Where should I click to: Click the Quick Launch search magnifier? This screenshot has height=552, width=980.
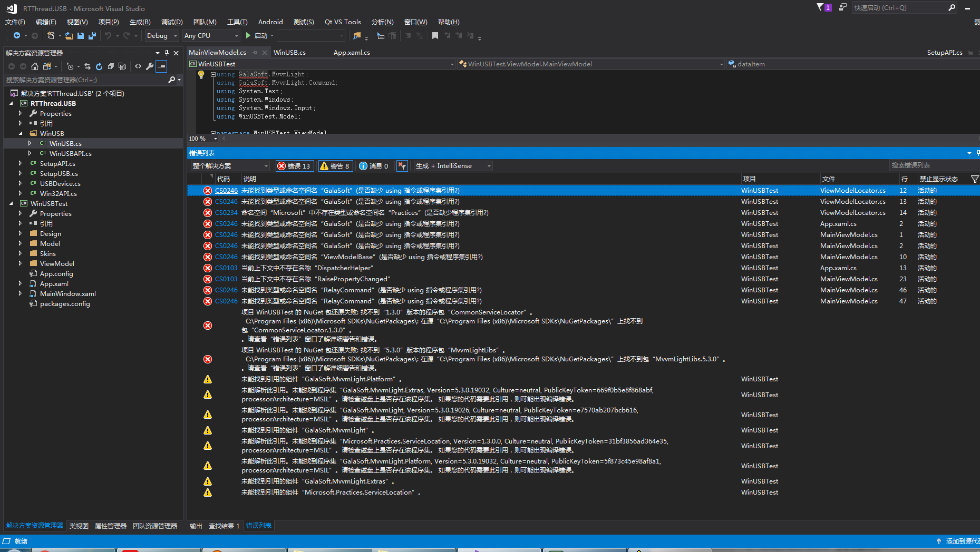click(x=952, y=7)
